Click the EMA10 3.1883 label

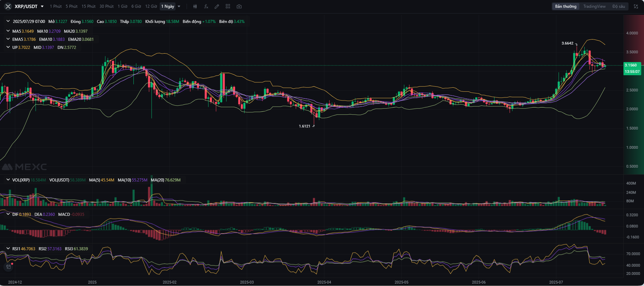coord(52,39)
